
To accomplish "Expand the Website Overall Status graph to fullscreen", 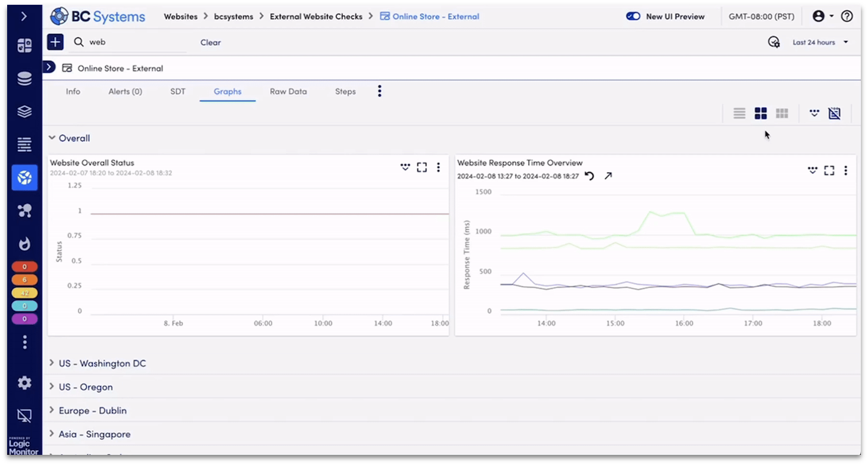I will 421,167.
